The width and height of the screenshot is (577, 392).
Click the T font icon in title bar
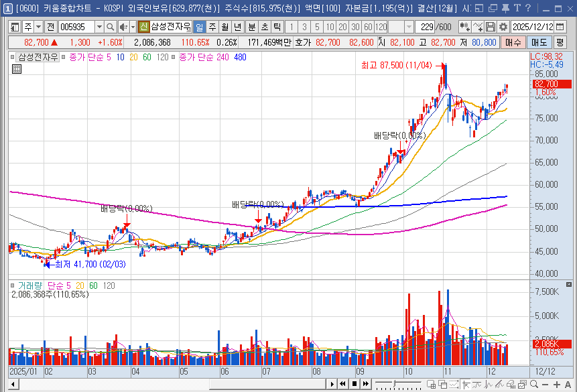pyautogui.click(x=517, y=8)
